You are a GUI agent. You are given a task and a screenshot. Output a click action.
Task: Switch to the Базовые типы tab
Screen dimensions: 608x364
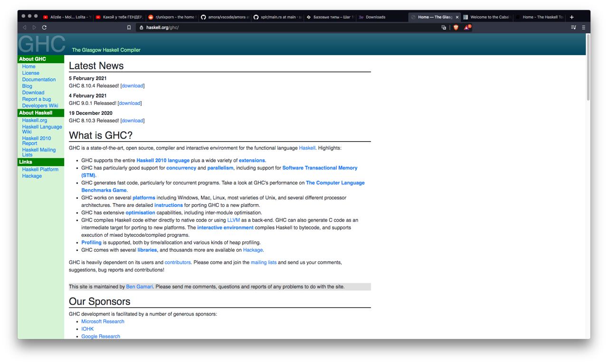(329, 17)
